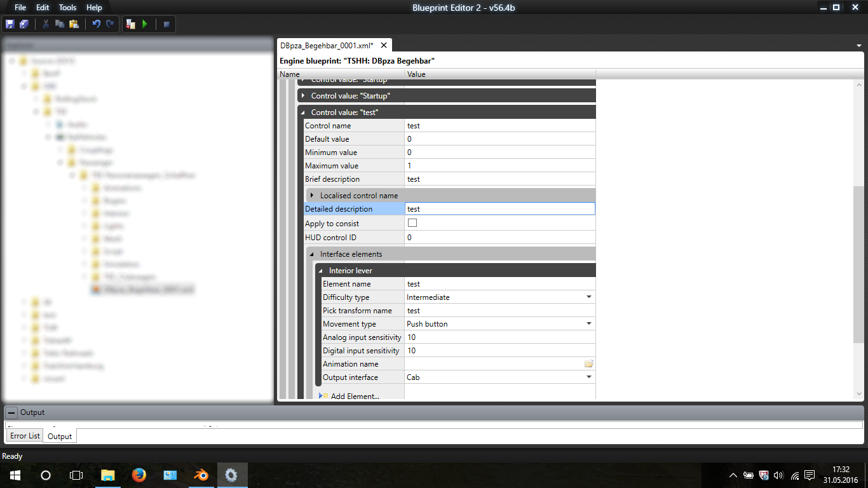This screenshot has height=488, width=868.
Task: Collapse the Interior lever section
Action: click(321, 271)
